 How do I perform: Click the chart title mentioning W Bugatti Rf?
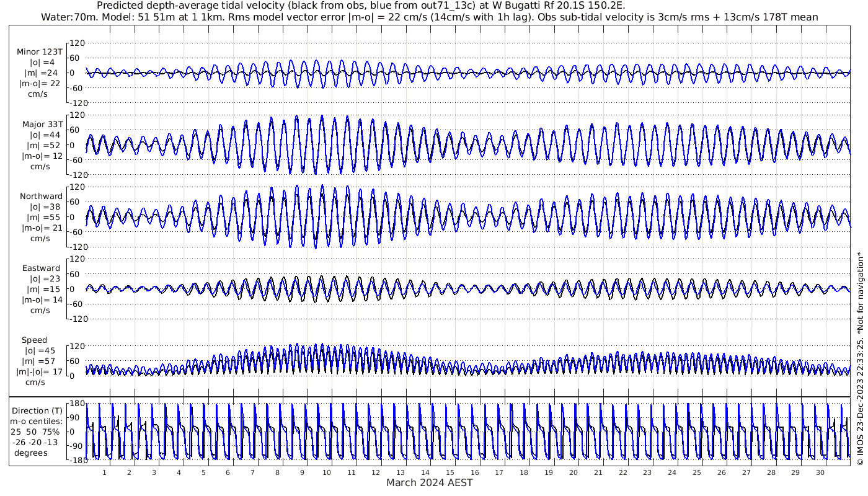click(x=361, y=6)
